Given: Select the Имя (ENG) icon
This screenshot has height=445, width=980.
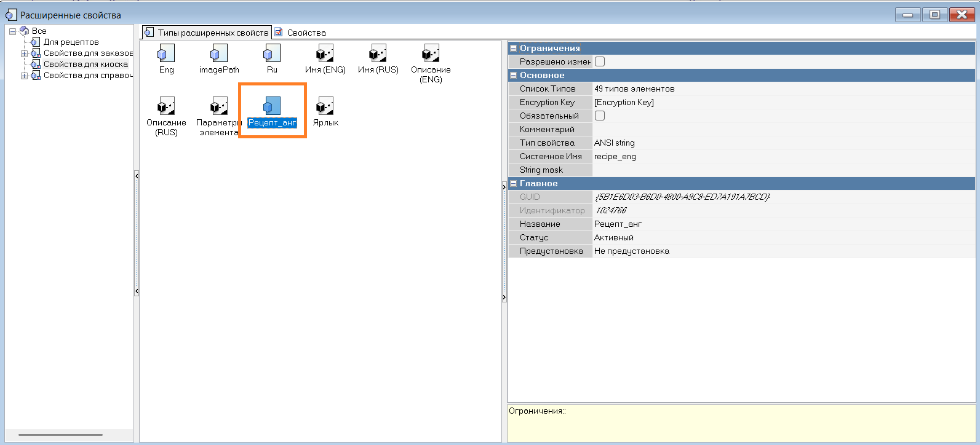Looking at the screenshot, I should tap(325, 53).
